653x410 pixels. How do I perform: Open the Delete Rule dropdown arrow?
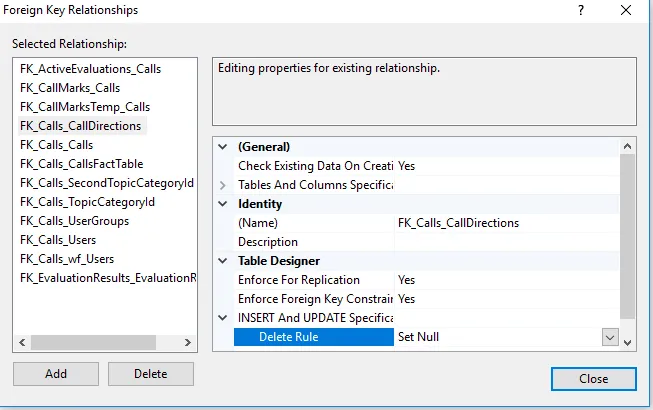(x=610, y=338)
